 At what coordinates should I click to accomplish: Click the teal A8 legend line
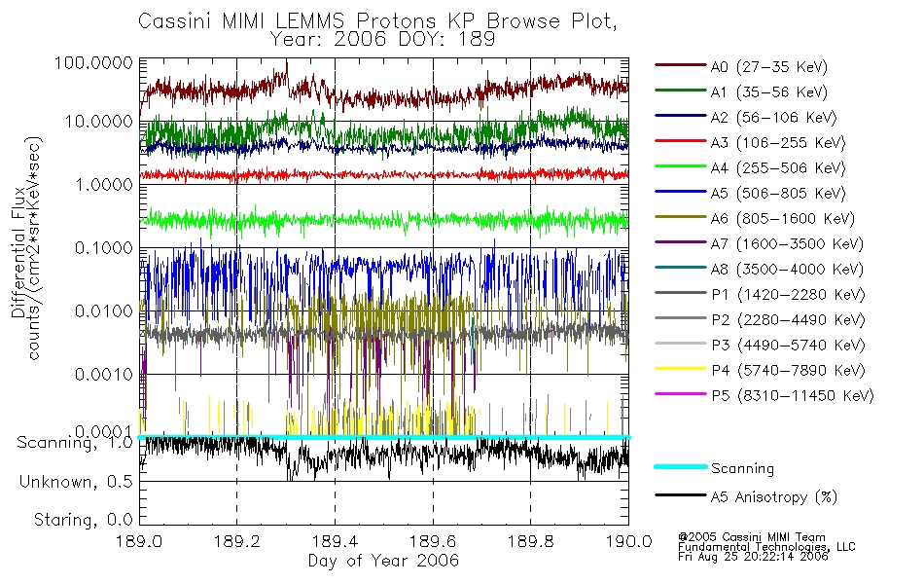(680, 268)
